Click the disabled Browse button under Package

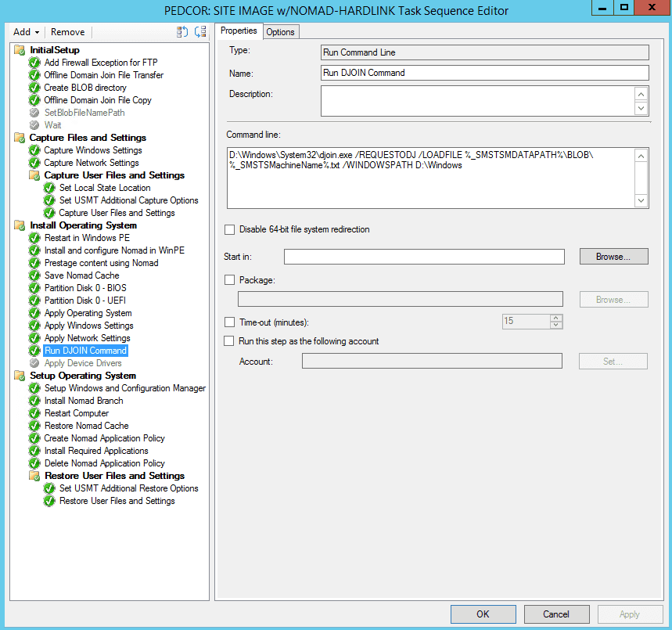613,299
